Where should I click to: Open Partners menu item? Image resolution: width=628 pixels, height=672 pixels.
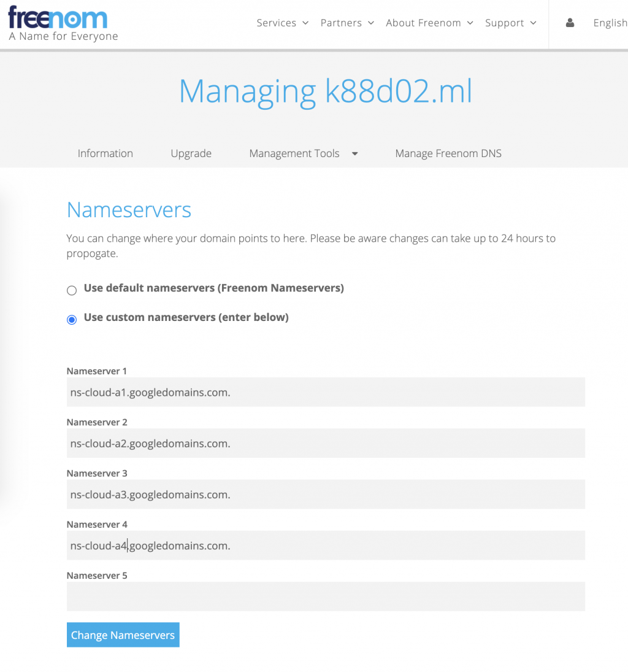[x=341, y=23]
